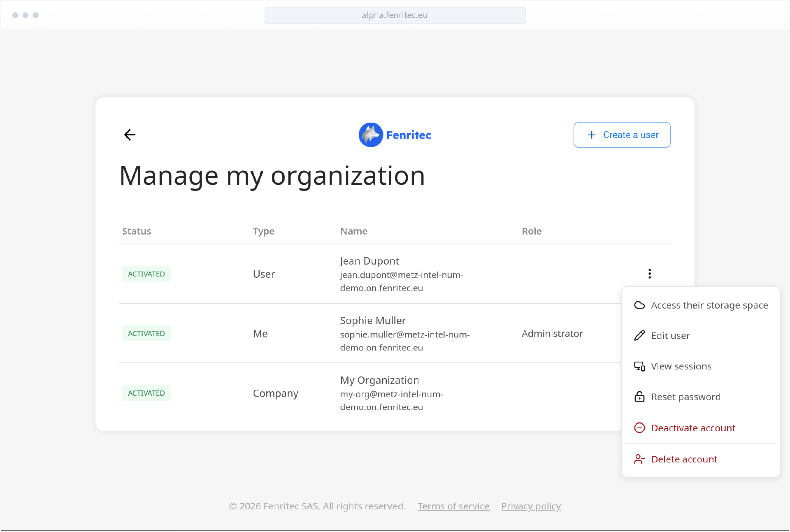The height and width of the screenshot is (532, 790).
Task: Click the pencil icon beside Edit user
Action: click(639, 335)
